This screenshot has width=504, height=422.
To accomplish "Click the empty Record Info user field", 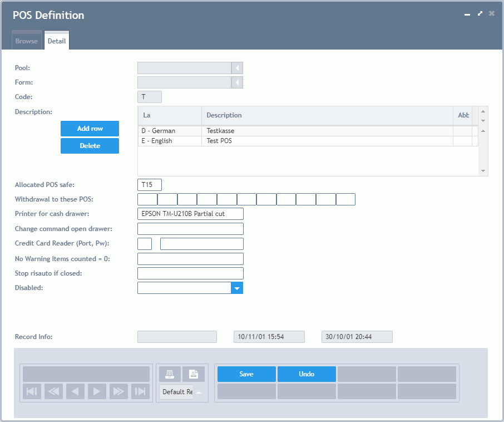I will click(x=177, y=337).
